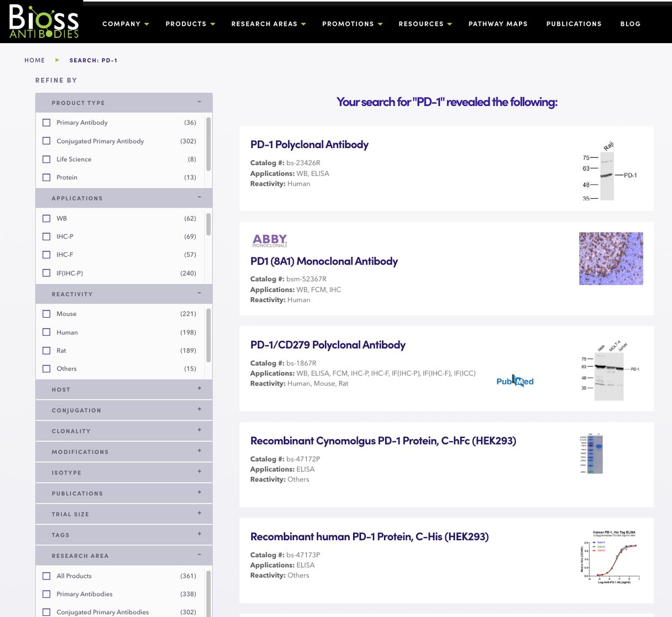Go to Home in the breadcrumb
The width and height of the screenshot is (672, 617).
click(35, 60)
